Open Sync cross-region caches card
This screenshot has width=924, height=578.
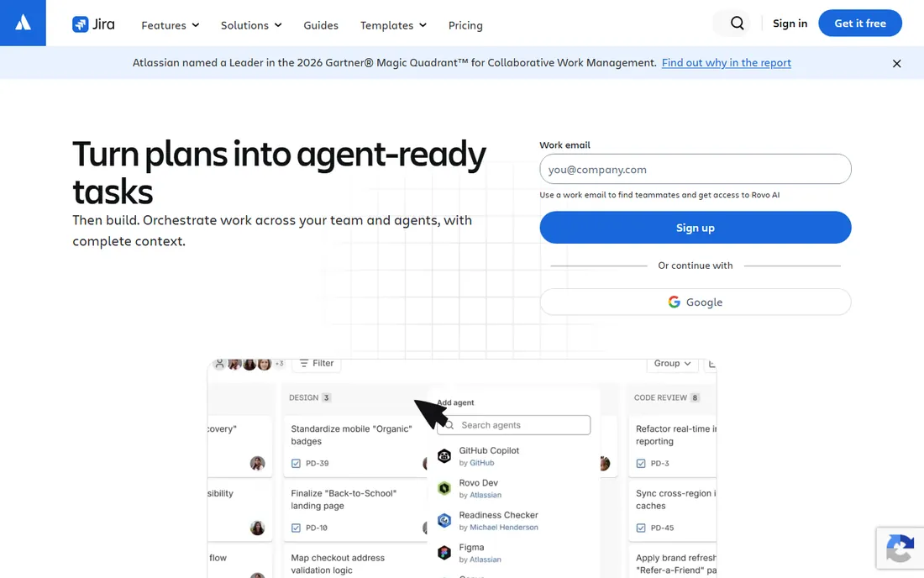(x=673, y=510)
